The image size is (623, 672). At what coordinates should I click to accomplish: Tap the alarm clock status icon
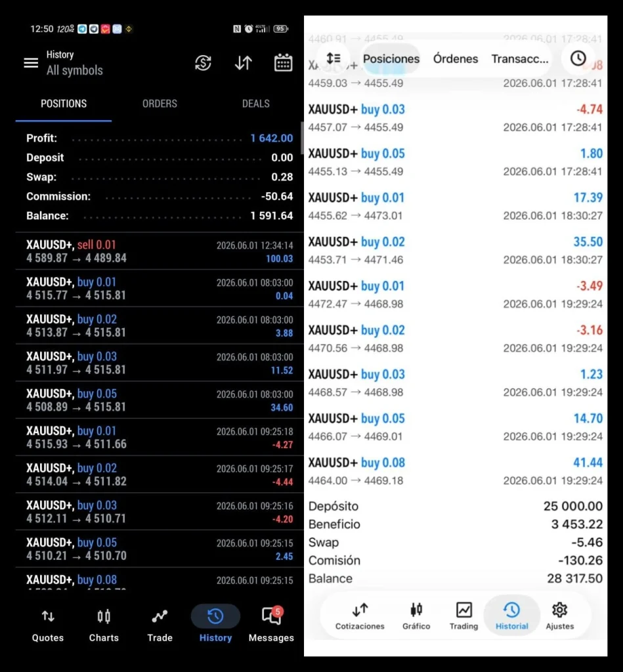pos(249,29)
